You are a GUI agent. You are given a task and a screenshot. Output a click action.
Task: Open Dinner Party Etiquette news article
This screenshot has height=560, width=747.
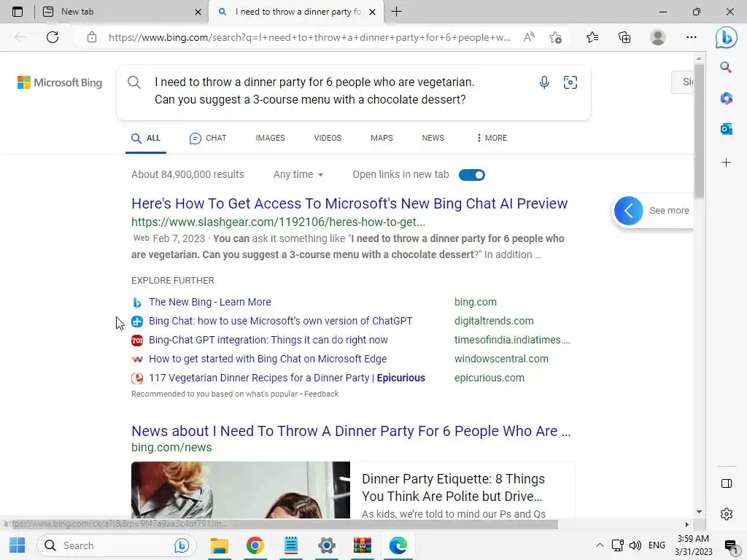453,488
